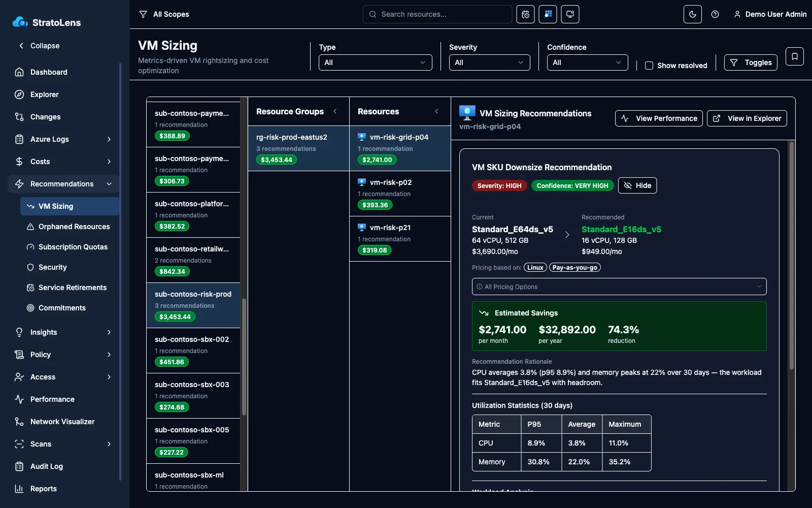The height and width of the screenshot is (508, 812).
Task: Expand the Policy submenu
Action: [x=64, y=355]
